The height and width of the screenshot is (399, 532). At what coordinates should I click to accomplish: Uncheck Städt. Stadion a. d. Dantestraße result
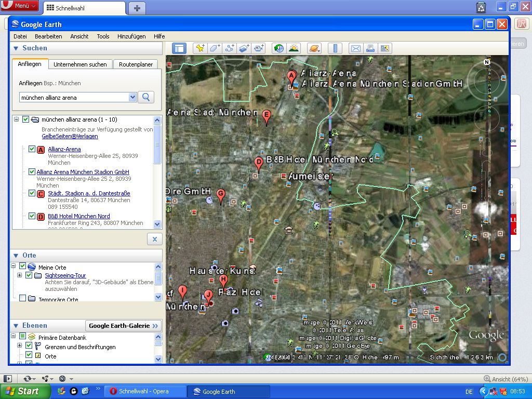[32, 193]
